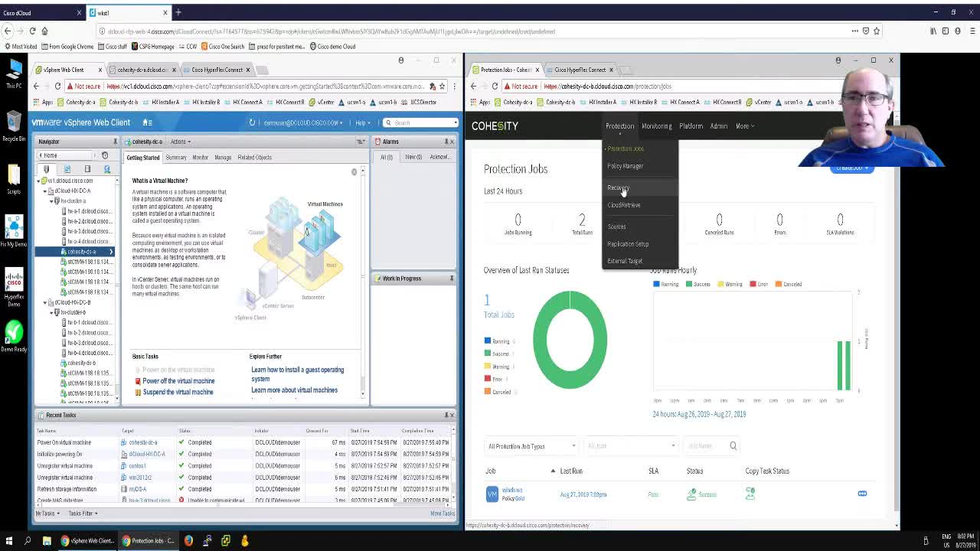The height and width of the screenshot is (551, 980).
Task: Collapse dCloud-HX-DC-A datacenter node
Action: (45, 191)
